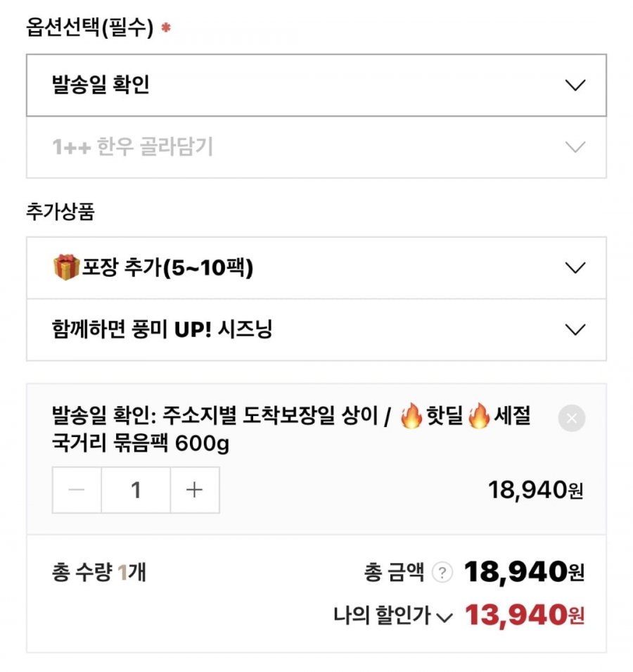Increase quantity with the plus button
The image size is (633, 672).
point(195,490)
